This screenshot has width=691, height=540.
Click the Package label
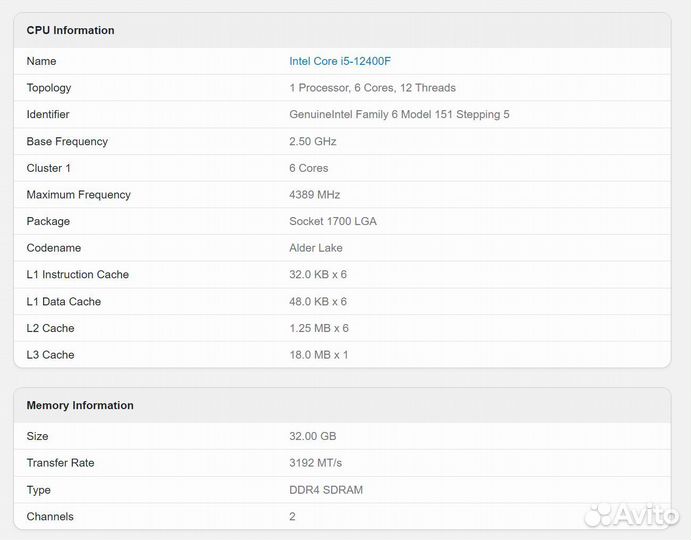pyautogui.click(x=48, y=221)
